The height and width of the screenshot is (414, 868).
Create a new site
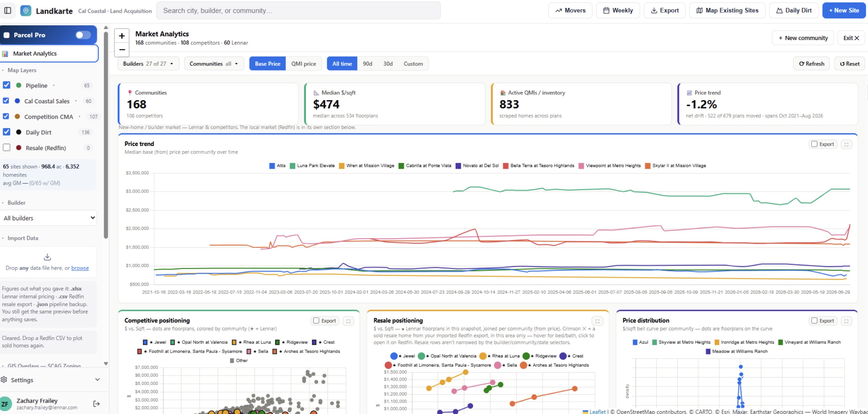[x=844, y=10]
